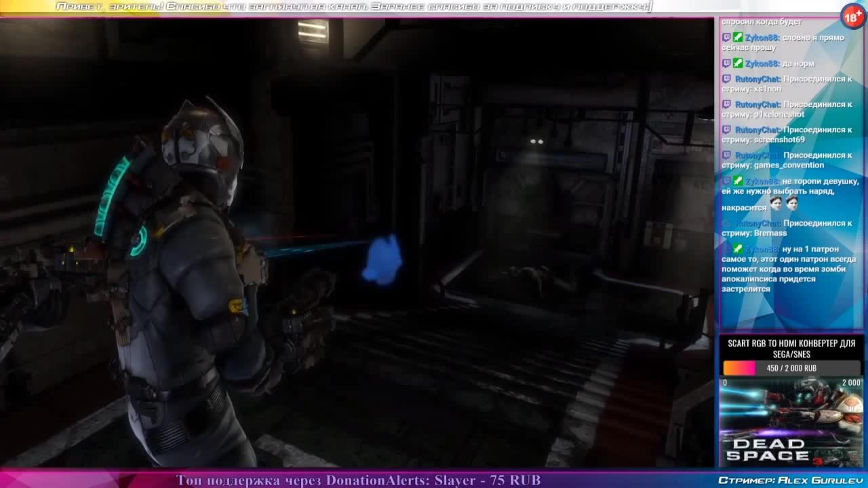Click second face emote after 'накрасится'
This screenshot has width=868, height=488.
click(791, 204)
